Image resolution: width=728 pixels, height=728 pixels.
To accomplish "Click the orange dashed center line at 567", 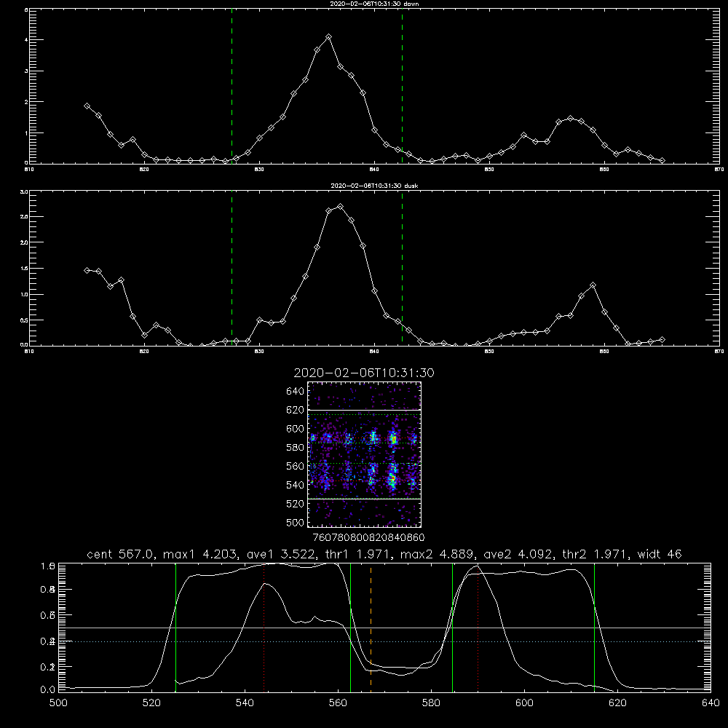I will pyautogui.click(x=371, y=628).
